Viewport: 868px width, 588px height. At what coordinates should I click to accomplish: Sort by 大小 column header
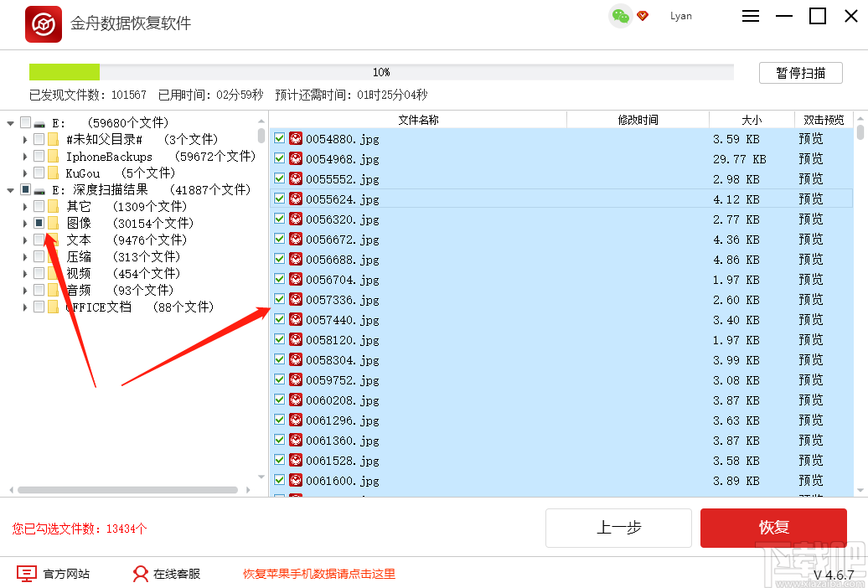click(x=752, y=120)
